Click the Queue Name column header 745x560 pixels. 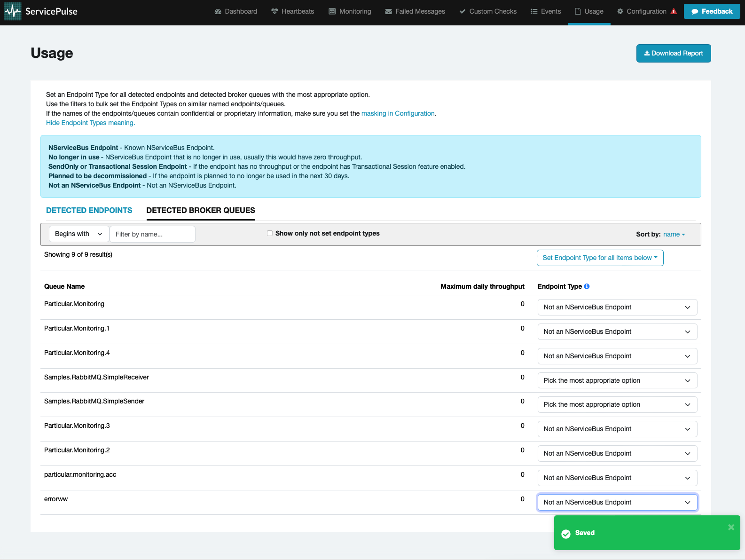pos(64,286)
